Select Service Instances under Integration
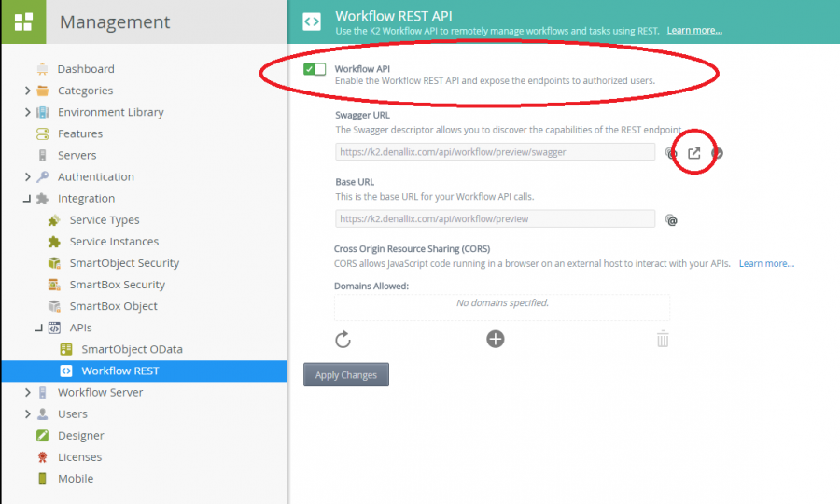 [114, 242]
